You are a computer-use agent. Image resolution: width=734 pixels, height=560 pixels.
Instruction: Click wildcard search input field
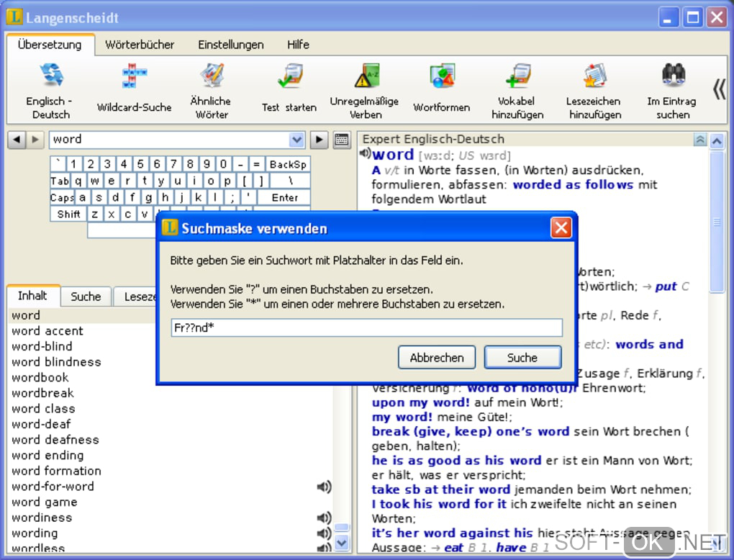[366, 328]
